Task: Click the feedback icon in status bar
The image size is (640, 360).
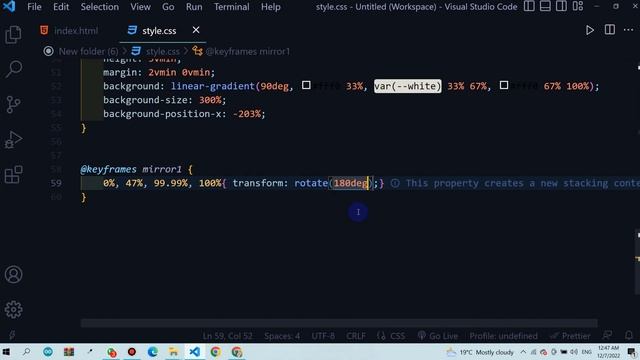Action: tap(607, 336)
